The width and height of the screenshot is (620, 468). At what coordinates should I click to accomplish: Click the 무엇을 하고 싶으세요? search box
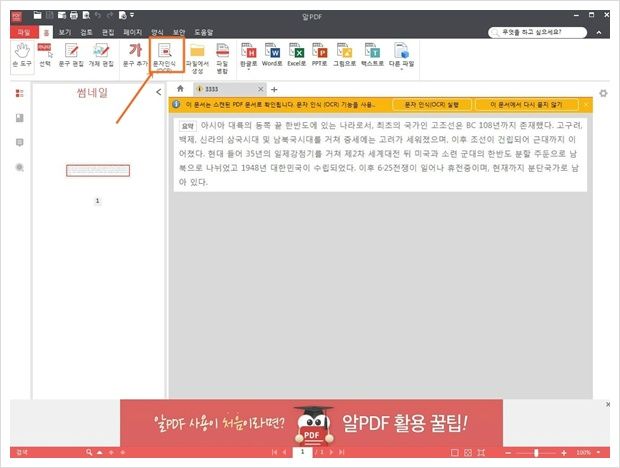538,32
